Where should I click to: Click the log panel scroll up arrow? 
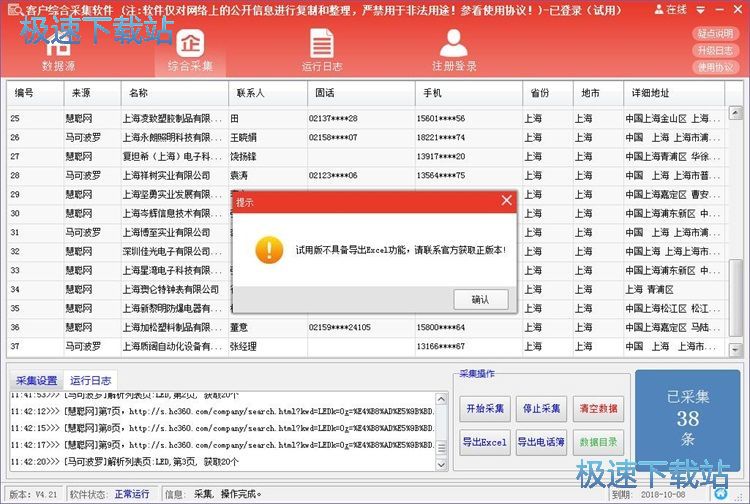coord(441,399)
